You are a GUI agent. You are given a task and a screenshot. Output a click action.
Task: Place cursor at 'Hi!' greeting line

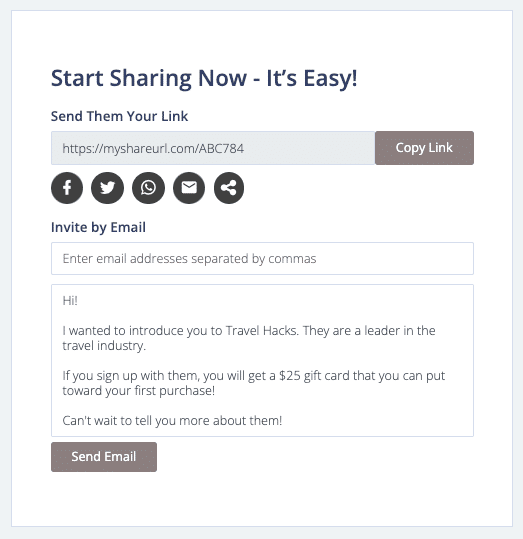point(70,301)
